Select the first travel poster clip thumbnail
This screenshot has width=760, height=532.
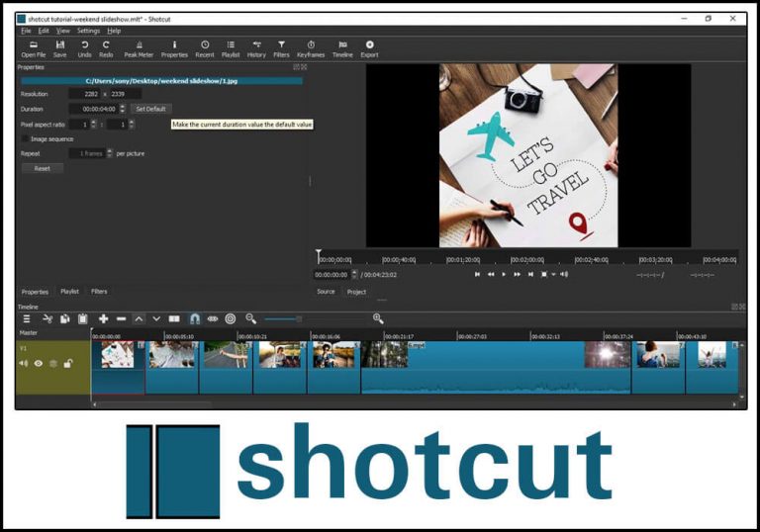pos(118,354)
